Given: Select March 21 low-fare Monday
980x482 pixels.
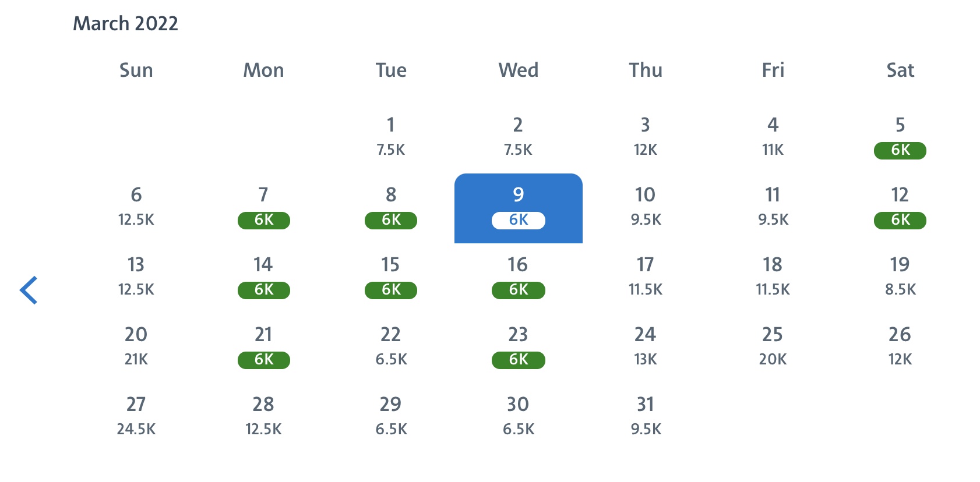Looking at the screenshot, I should (263, 347).
